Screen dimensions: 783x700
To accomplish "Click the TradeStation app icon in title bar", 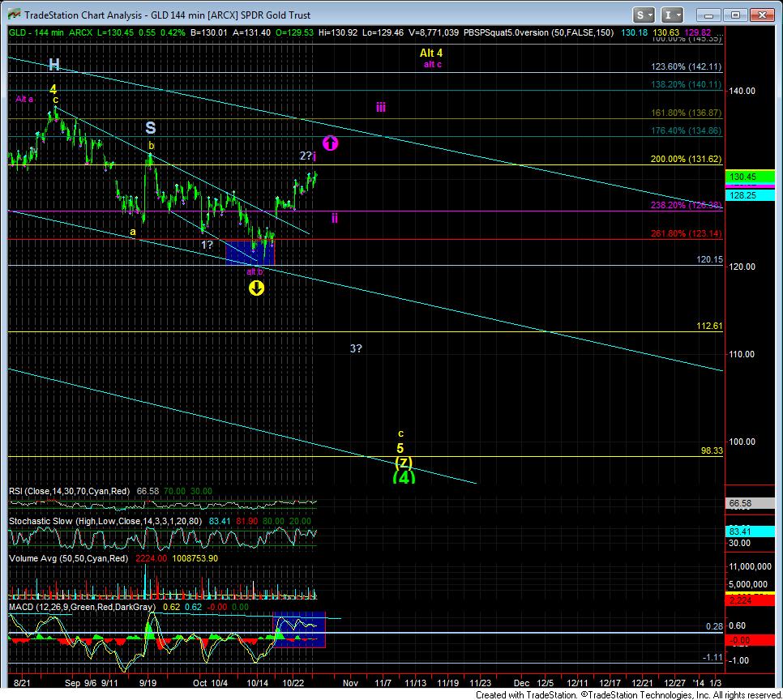I will point(15,15).
